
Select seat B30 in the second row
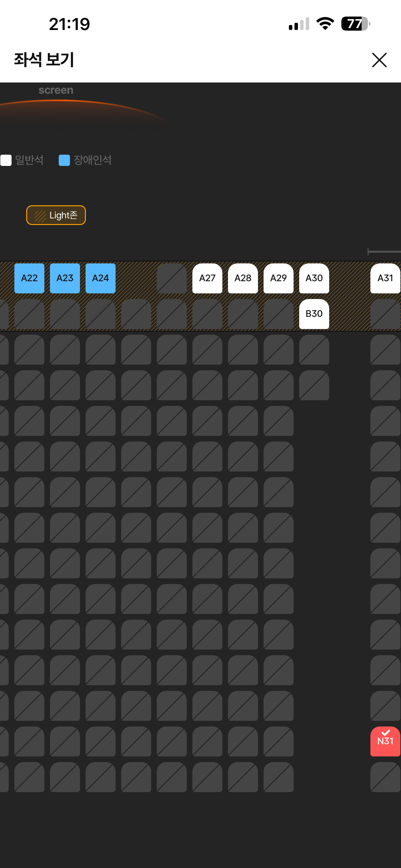[314, 314]
